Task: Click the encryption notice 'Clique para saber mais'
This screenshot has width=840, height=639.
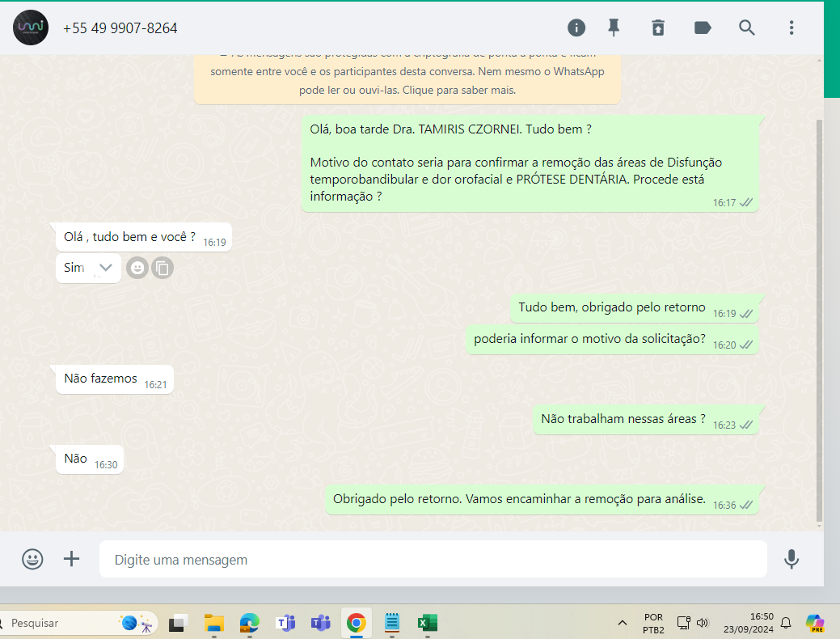Action: point(459,90)
